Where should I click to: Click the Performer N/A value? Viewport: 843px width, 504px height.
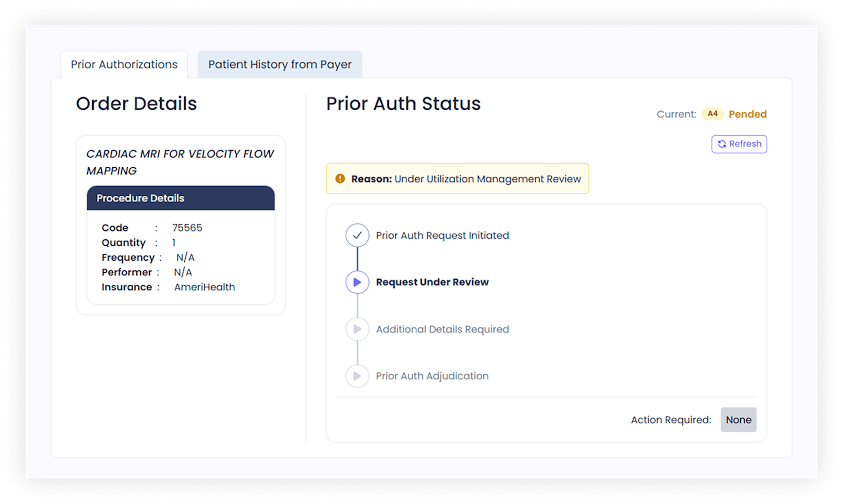tap(183, 272)
